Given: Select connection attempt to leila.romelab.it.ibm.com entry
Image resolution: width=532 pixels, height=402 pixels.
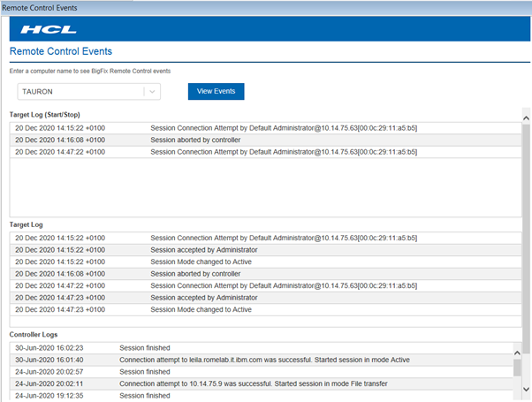Looking at the screenshot, I should tap(264, 360).
